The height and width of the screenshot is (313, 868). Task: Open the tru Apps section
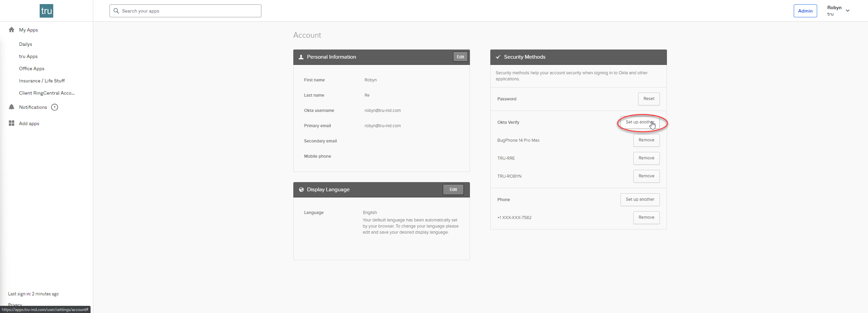(x=28, y=56)
